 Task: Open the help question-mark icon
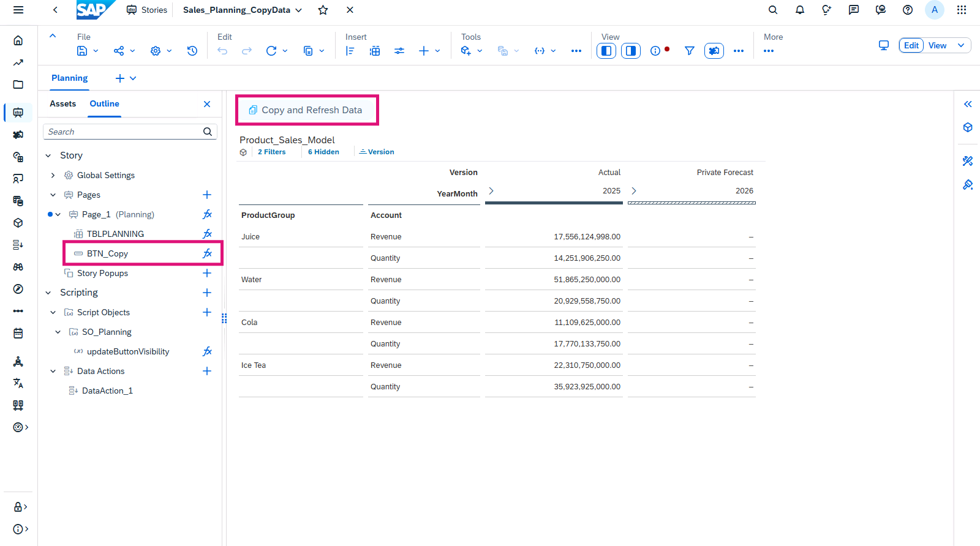(908, 10)
